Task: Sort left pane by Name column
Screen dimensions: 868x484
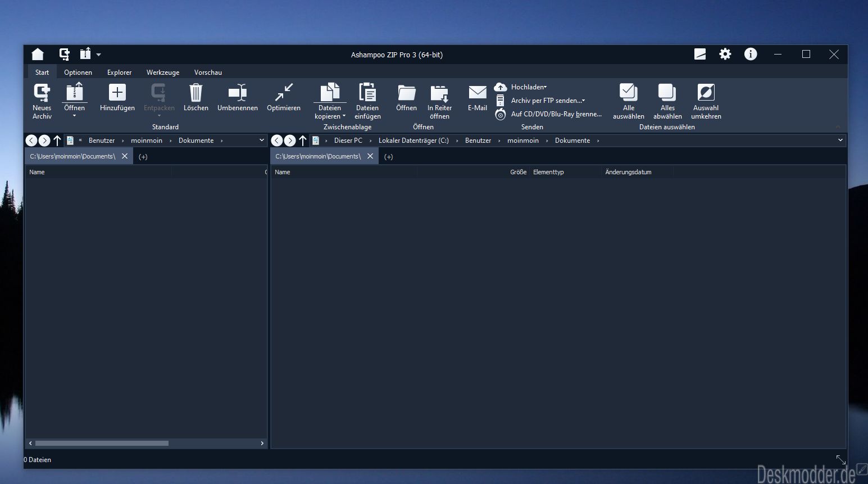Action: (x=99, y=172)
